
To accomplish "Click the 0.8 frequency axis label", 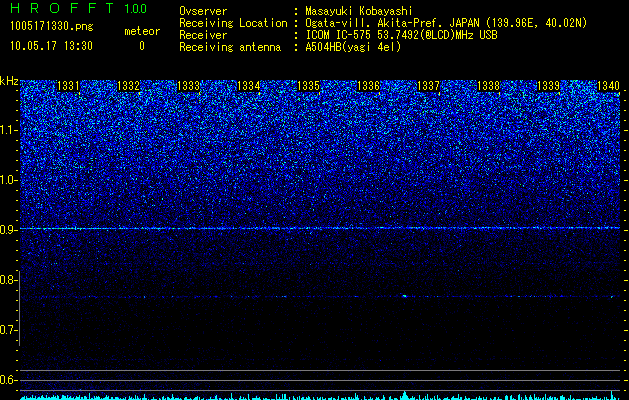I will [8, 280].
